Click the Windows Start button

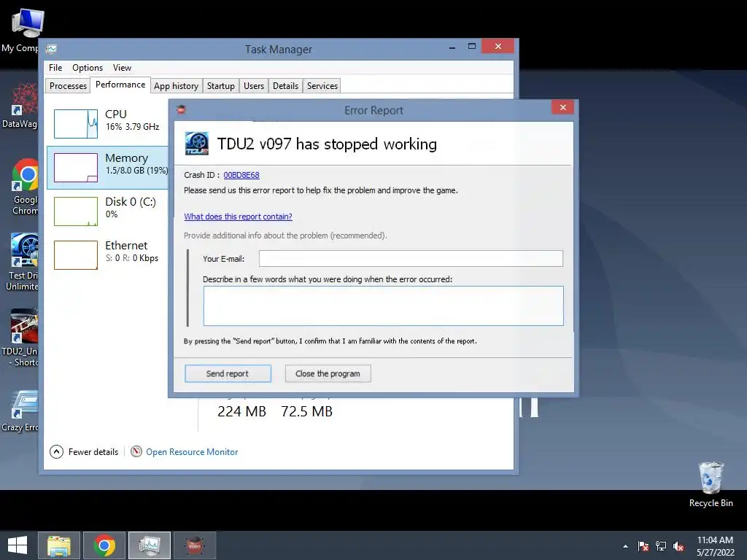18,545
